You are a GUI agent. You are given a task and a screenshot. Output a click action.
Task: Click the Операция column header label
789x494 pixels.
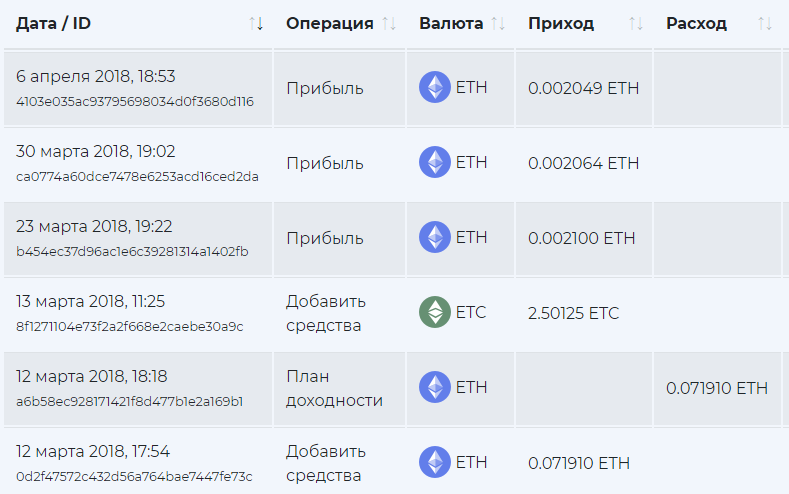pos(329,23)
